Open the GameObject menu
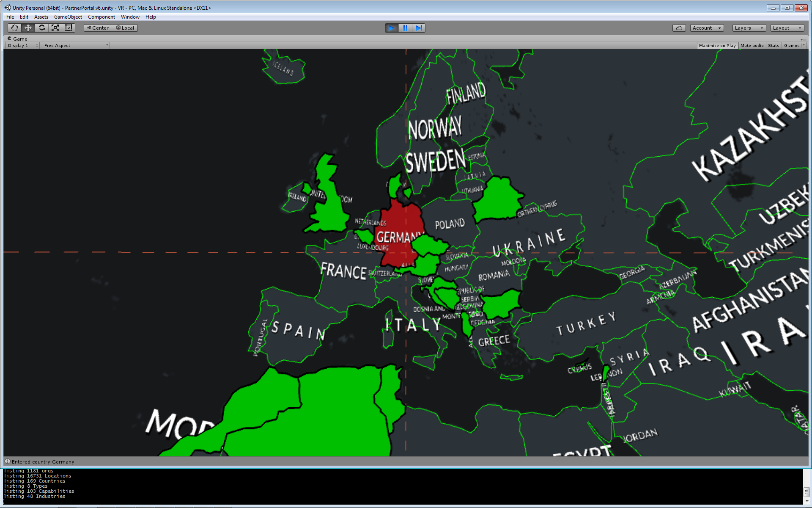812x508 pixels. point(68,17)
